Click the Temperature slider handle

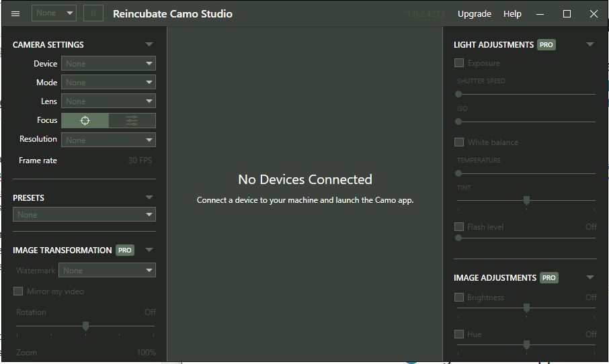point(458,173)
